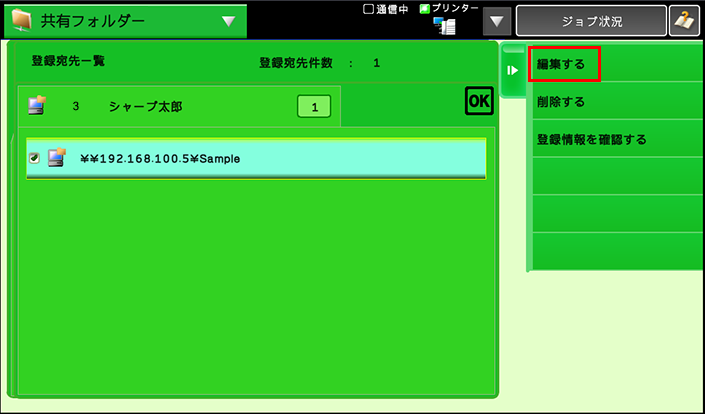This screenshot has width=705, height=414.
Task: Click the printer status icon
Action: [444, 27]
